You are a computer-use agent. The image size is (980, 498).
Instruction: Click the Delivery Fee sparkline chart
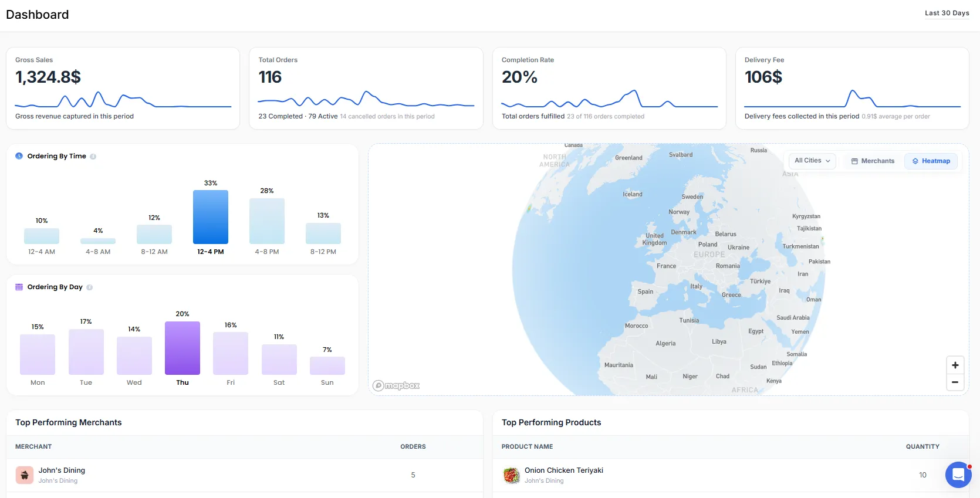853,99
